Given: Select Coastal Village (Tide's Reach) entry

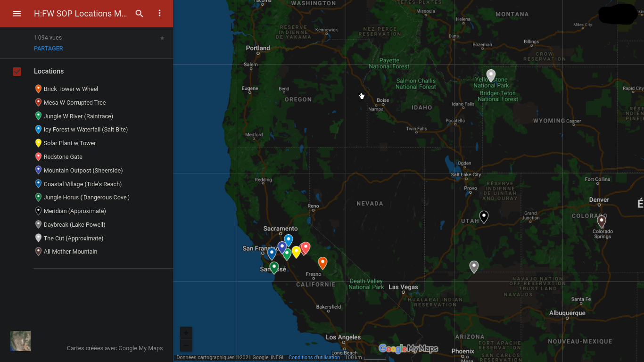Looking at the screenshot, I should click(83, 184).
